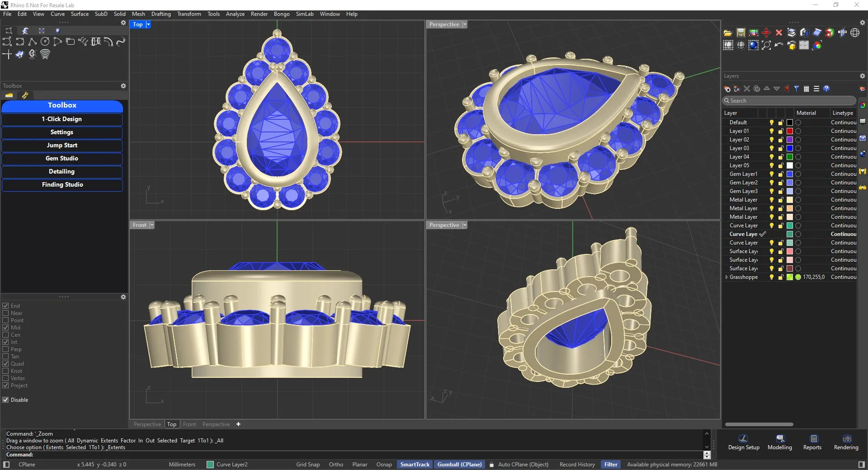Toggle the End osnap checkbox
Image resolution: width=868 pixels, height=470 pixels.
[x=6, y=306]
